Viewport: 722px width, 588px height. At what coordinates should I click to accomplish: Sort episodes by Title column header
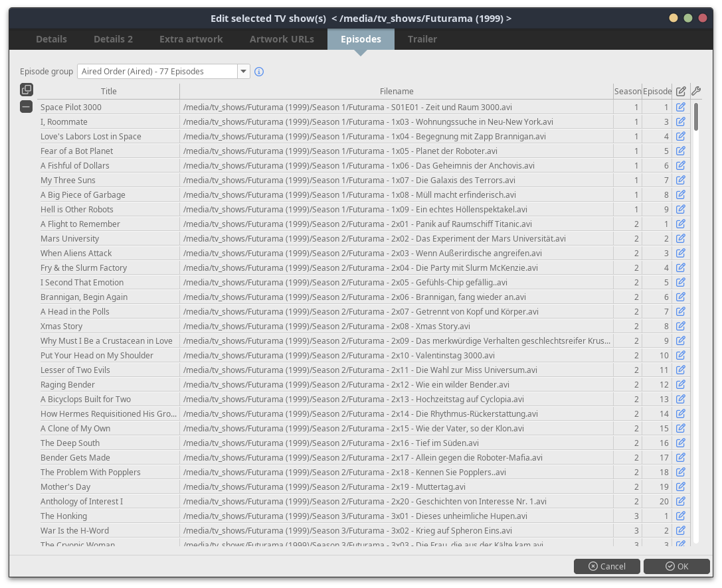pyautogui.click(x=108, y=92)
